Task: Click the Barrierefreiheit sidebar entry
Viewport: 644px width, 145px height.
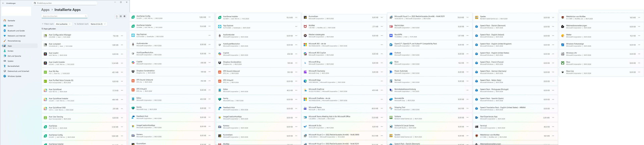Action: click(20, 66)
